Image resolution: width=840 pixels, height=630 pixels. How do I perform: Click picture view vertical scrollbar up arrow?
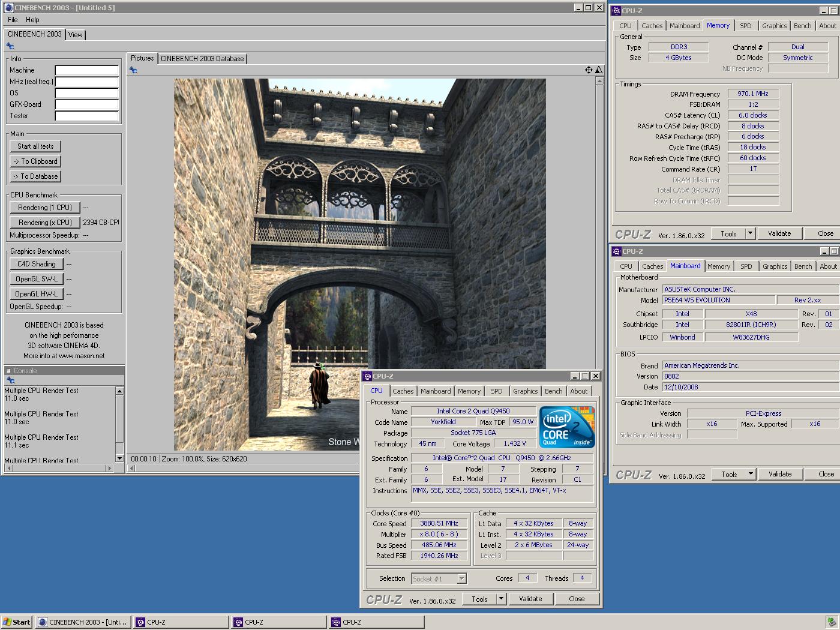pos(599,80)
